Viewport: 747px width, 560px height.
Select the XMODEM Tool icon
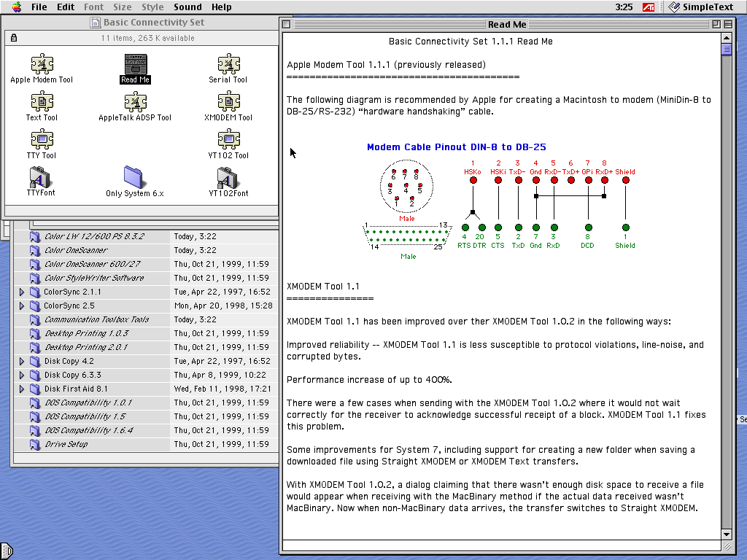pos(228,102)
